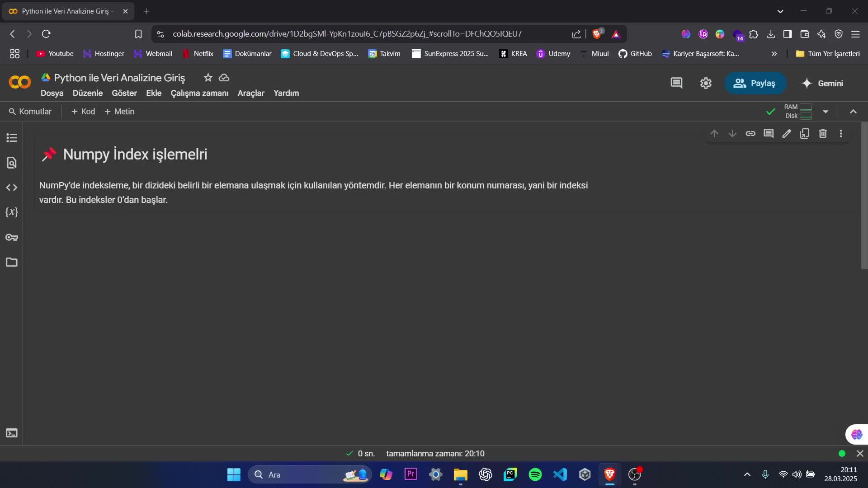Add a text cell with Metin
Viewport: 868px width, 488px height.
pyautogui.click(x=119, y=112)
